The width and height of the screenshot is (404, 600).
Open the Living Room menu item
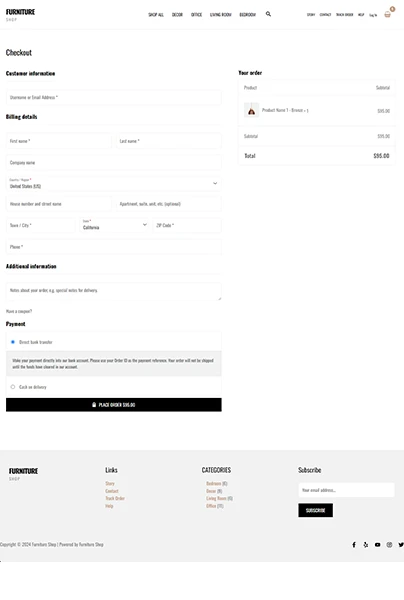pos(221,15)
